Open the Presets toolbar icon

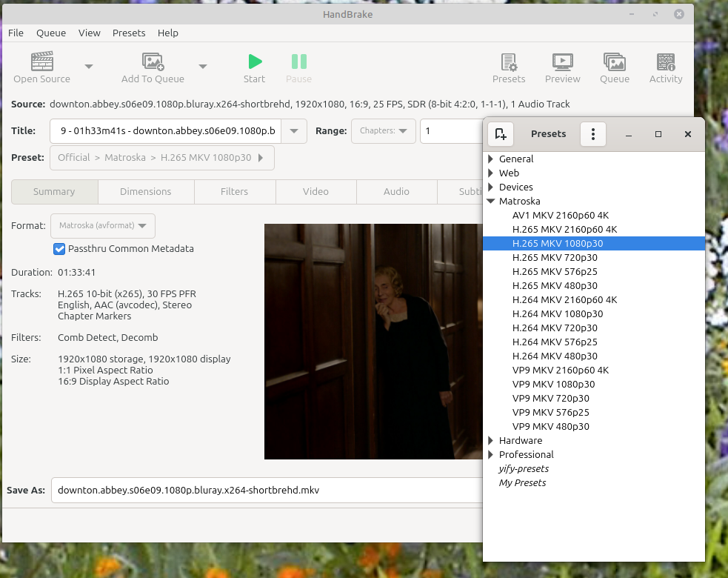(x=509, y=62)
